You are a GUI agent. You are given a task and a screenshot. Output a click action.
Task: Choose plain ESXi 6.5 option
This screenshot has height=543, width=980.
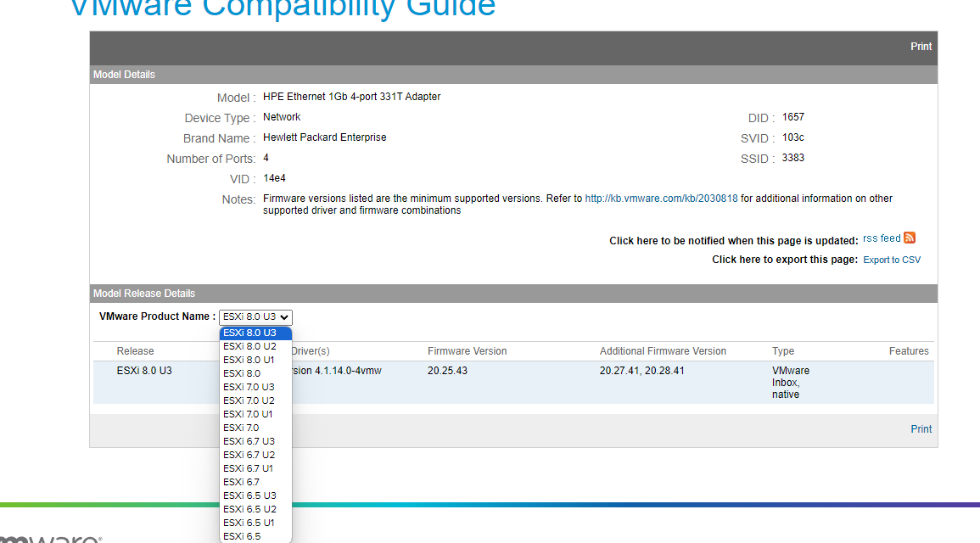255,537
